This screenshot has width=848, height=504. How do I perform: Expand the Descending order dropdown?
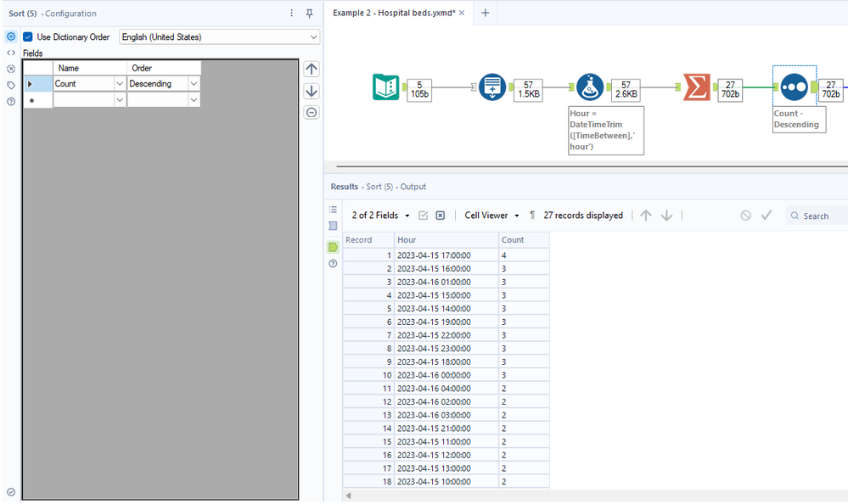point(194,84)
